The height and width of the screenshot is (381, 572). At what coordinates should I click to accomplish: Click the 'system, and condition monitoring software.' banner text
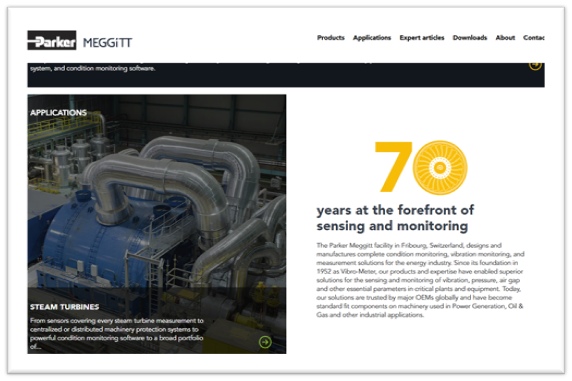(x=93, y=68)
